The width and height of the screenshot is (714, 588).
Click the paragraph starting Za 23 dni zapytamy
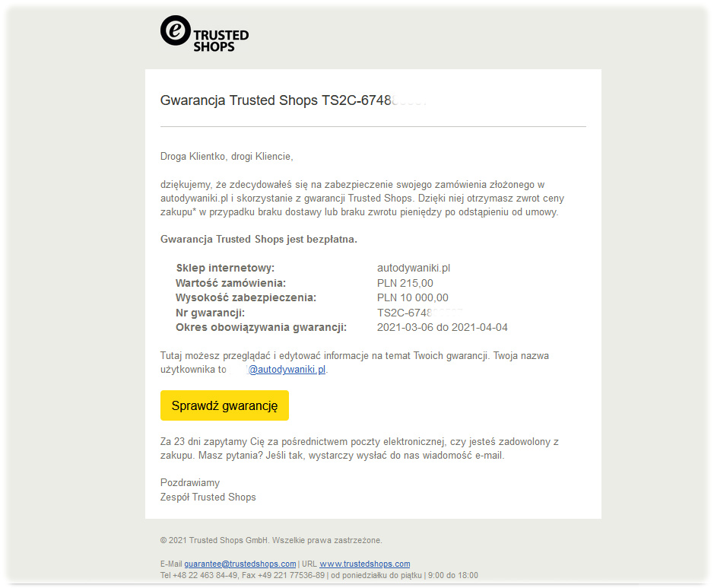(x=360, y=448)
